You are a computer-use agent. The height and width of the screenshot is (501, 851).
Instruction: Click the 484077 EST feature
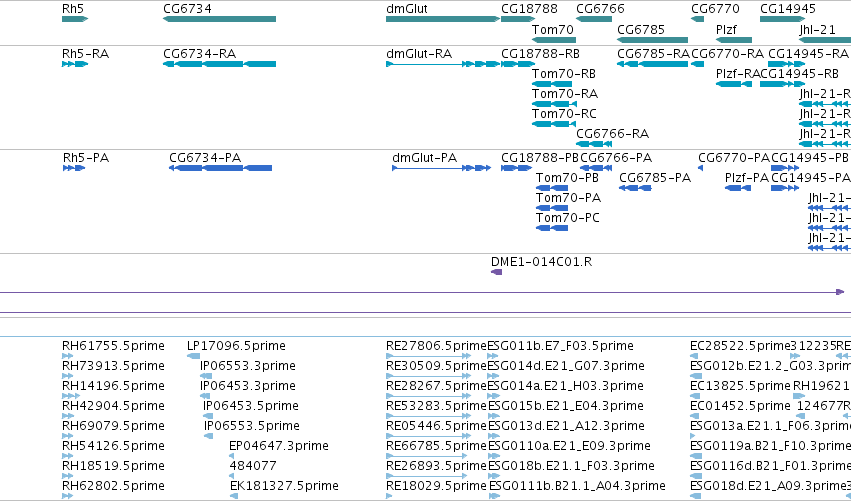(x=232, y=477)
